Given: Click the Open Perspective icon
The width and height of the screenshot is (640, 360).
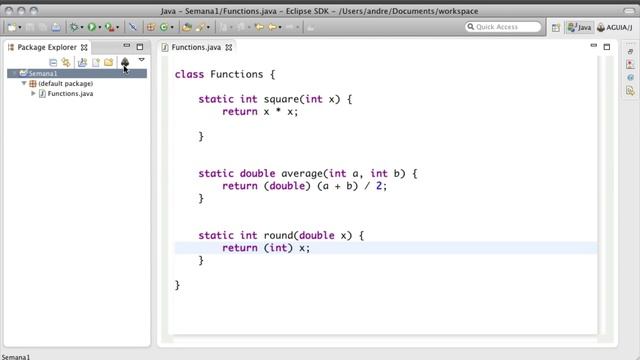Looking at the screenshot, I should (556, 28).
